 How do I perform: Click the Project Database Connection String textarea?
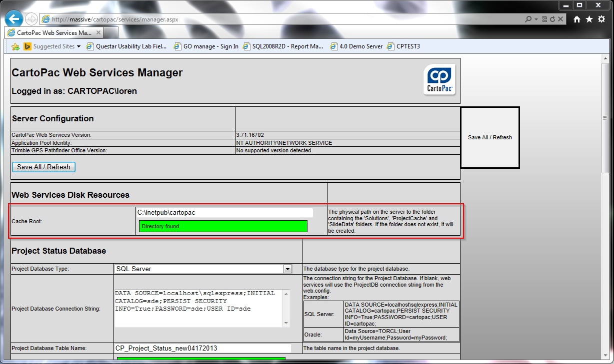(x=197, y=308)
